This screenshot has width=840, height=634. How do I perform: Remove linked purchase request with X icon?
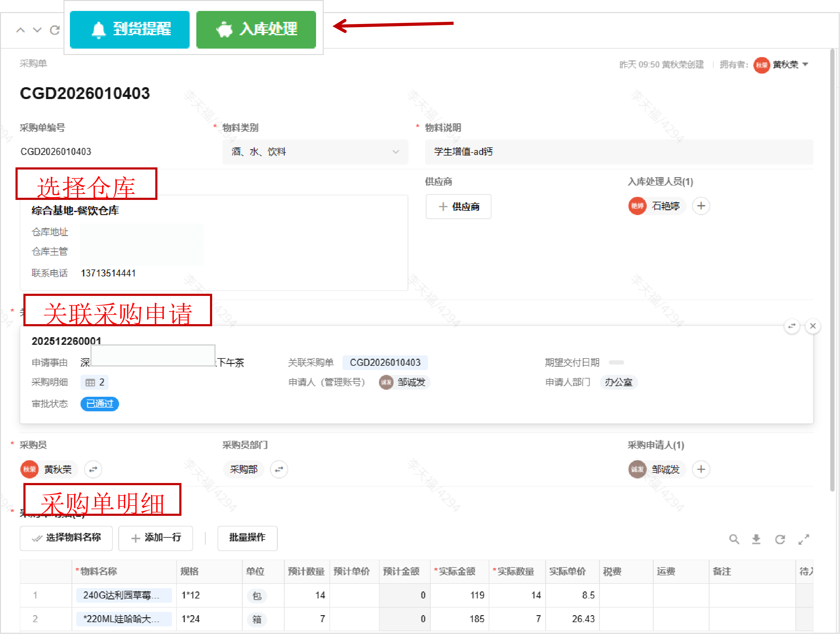813,326
